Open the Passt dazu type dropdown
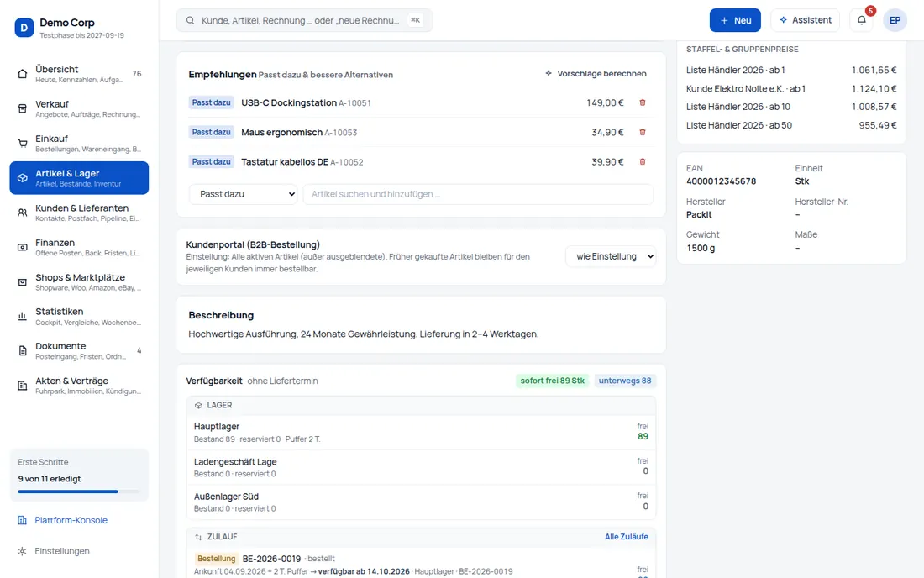The height and width of the screenshot is (578, 924). pyautogui.click(x=244, y=194)
